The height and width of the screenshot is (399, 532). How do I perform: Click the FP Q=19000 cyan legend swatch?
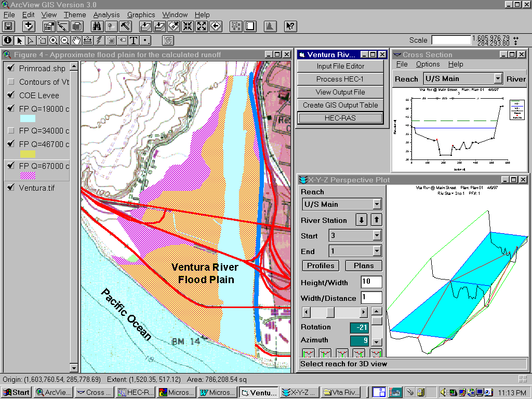click(28, 118)
